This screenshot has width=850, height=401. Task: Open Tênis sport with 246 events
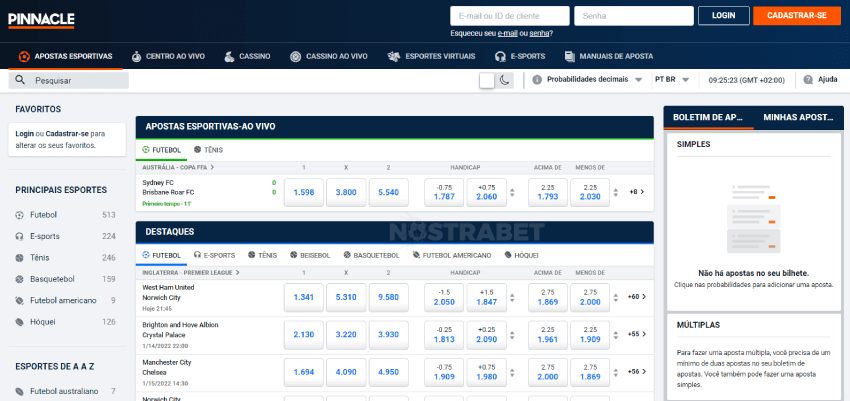pyautogui.click(x=66, y=258)
